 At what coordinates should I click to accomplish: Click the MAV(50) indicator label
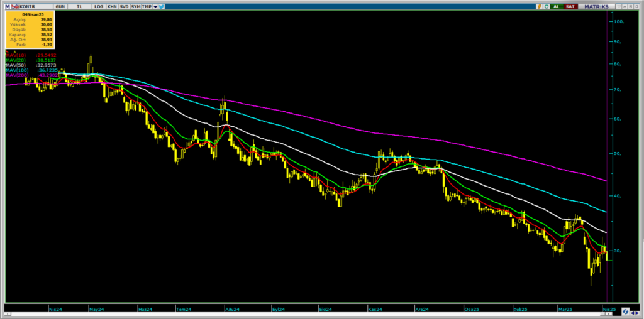(x=15, y=65)
